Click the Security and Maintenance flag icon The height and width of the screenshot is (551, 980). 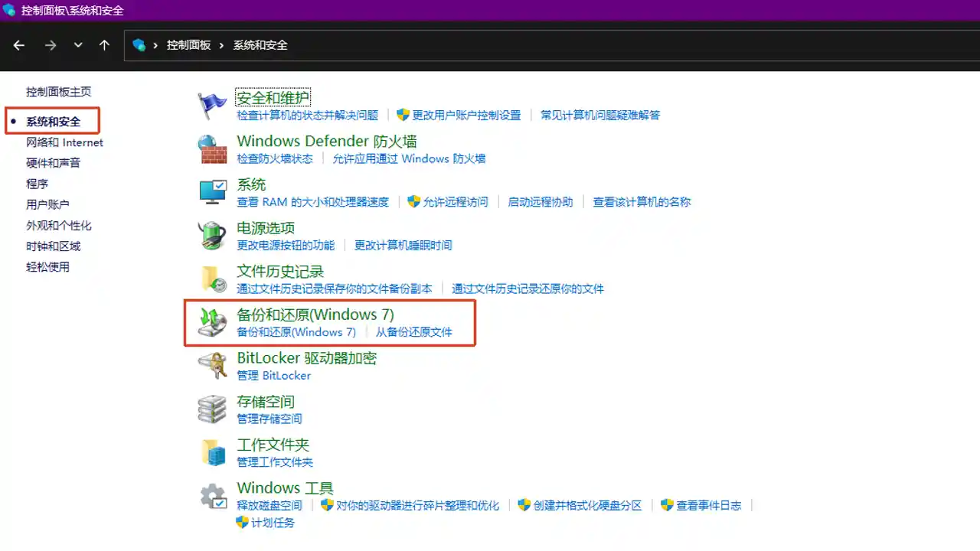coord(212,106)
